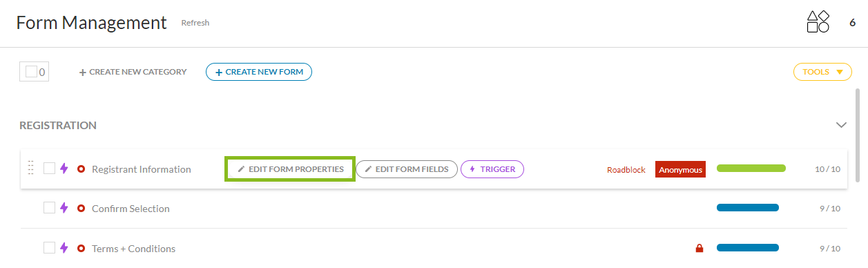Click the red lock icon on Terms + Conditions
This screenshot has height=268, width=868.
[700, 249]
